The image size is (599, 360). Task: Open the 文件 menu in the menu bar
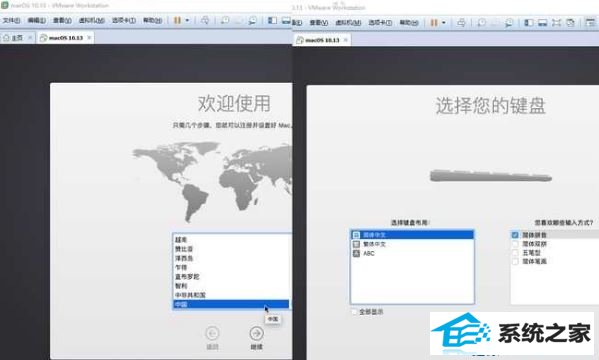tap(11, 20)
